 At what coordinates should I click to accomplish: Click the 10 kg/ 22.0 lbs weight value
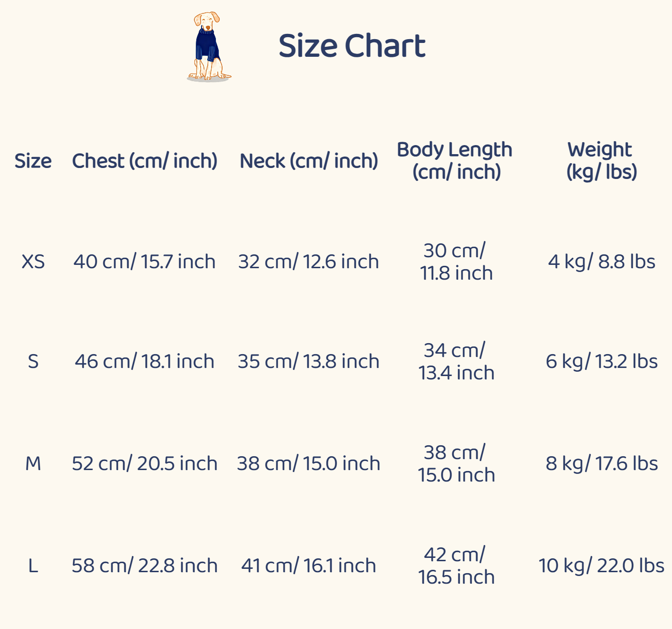601,566
